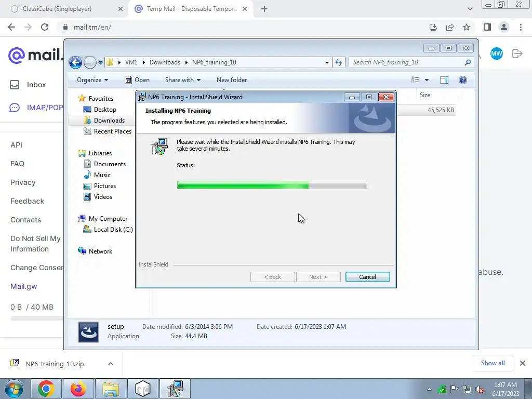Cancel the NP6 Training installation
This screenshot has height=399, width=532.
click(367, 277)
